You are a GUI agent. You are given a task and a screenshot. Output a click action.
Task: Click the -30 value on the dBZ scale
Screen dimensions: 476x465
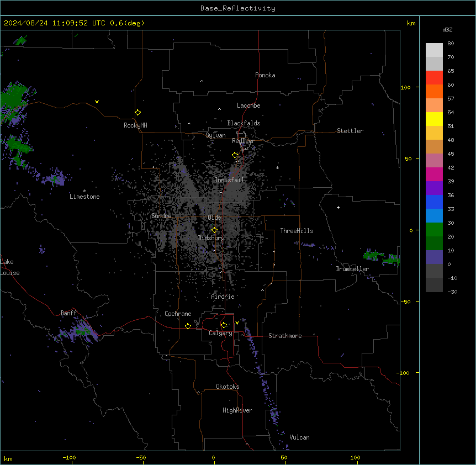(x=452, y=292)
